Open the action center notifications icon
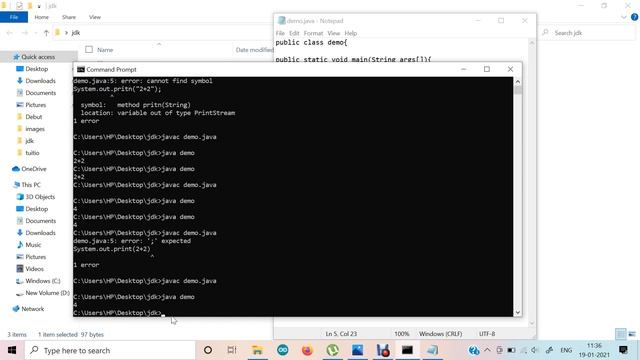 623,350
